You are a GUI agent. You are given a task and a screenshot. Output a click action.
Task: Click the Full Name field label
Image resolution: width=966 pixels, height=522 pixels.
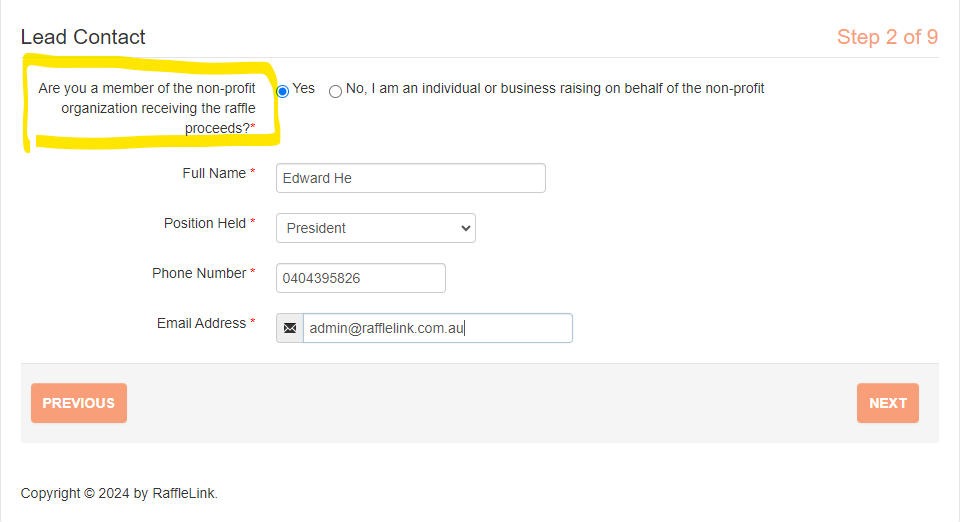[214, 173]
